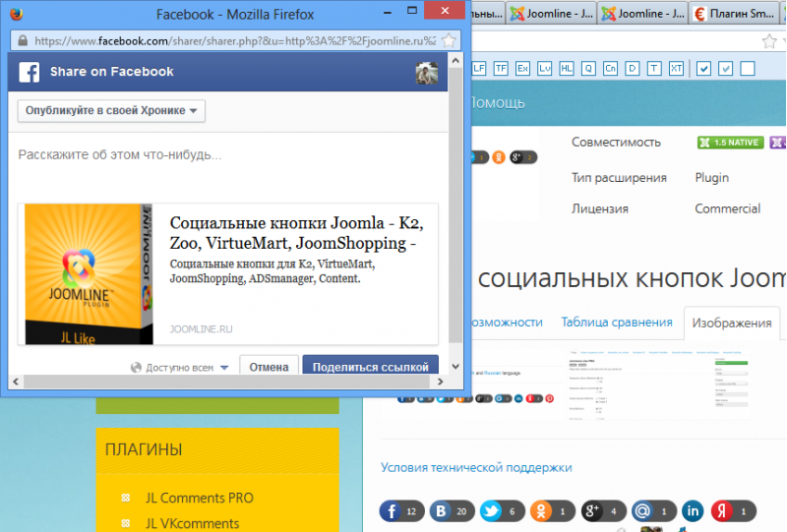The height and width of the screenshot is (532, 787).
Task: Click the 'Commercial' license value
Action: click(x=727, y=208)
